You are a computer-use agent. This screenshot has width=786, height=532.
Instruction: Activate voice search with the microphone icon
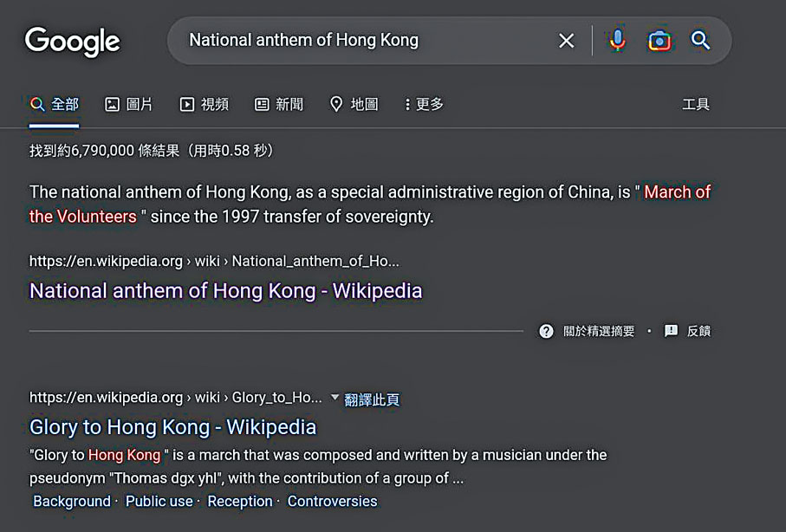617,40
